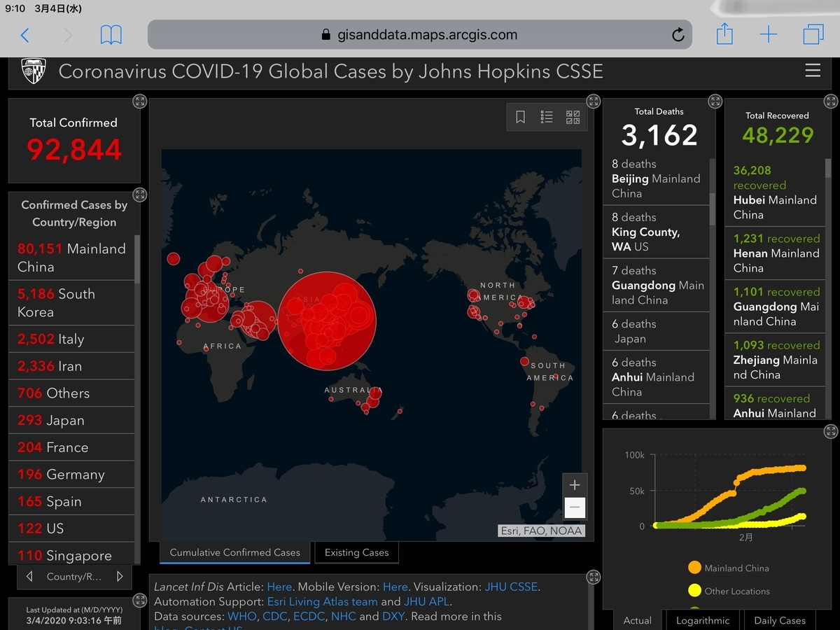This screenshot has height=630, width=840.
Task: Select 5,186 South Korea row
Action: point(71,302)
